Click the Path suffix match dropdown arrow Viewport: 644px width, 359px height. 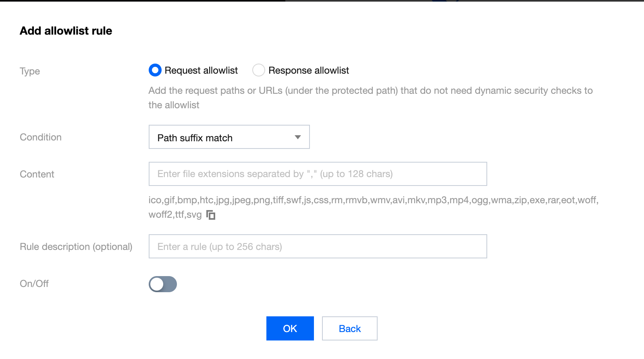tap(298, 137)
